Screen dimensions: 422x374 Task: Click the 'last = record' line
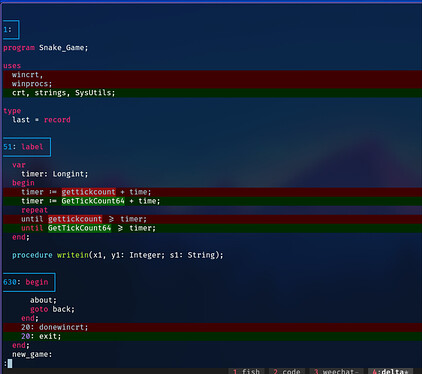41,120
